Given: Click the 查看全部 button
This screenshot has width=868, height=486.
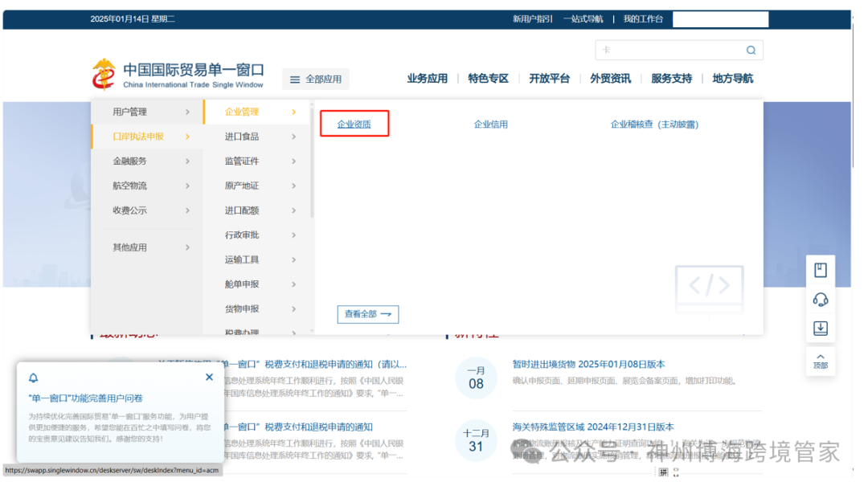Looking at the screenshot, I should point(367,314).
